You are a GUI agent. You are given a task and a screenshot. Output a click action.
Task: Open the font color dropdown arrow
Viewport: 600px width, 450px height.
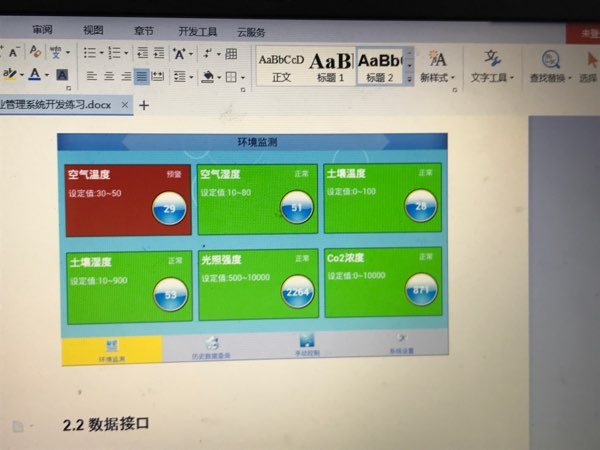(47, 75)
